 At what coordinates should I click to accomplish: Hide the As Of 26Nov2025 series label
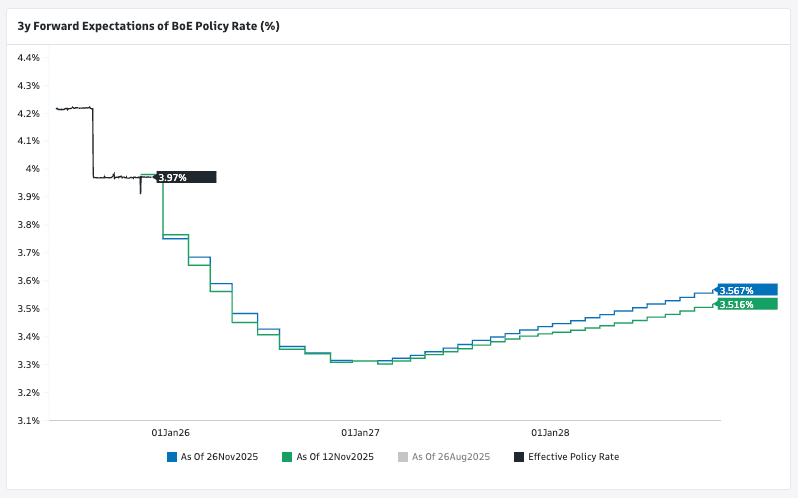point(219,457)
